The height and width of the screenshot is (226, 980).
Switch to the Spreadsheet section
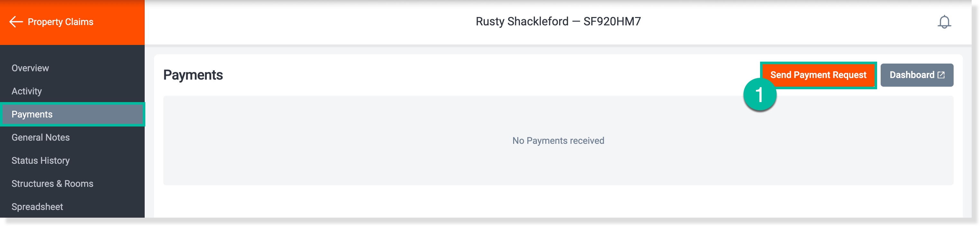pyautogui.click(x=37, y=207)
